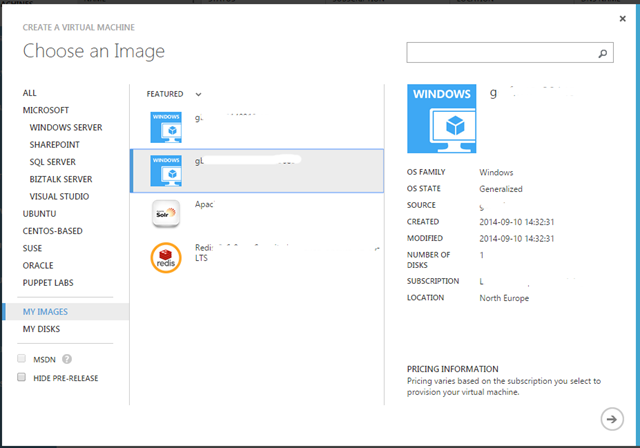Image resolution: width=640 pixels, height=448 pixels.
Task: Select the UBUNTU category
Action: point(40,214)
